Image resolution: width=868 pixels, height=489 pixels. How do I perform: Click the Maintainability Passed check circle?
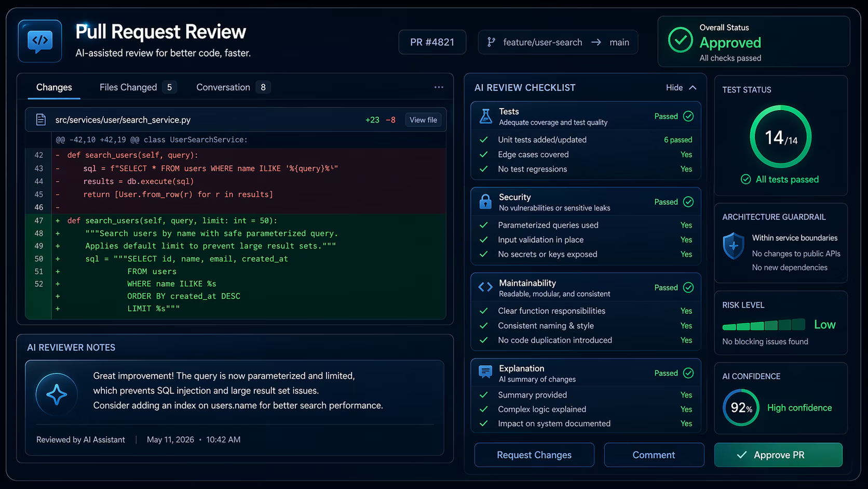[688, 288]
